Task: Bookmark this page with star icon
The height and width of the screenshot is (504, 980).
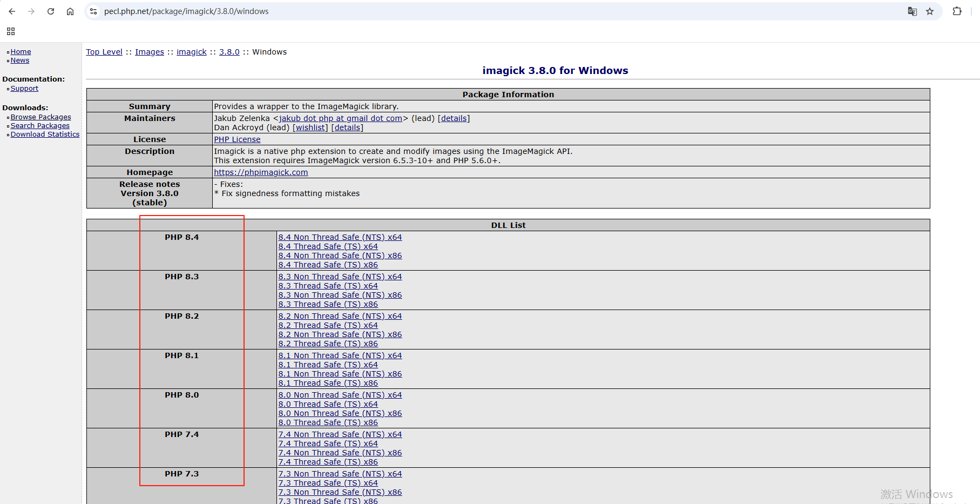Action: (x=930, y=11)
